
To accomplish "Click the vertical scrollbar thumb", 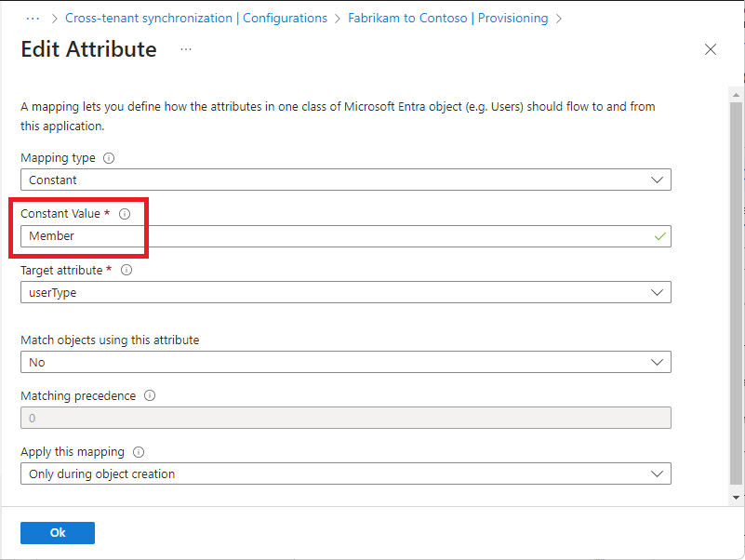I will [737, 298].
